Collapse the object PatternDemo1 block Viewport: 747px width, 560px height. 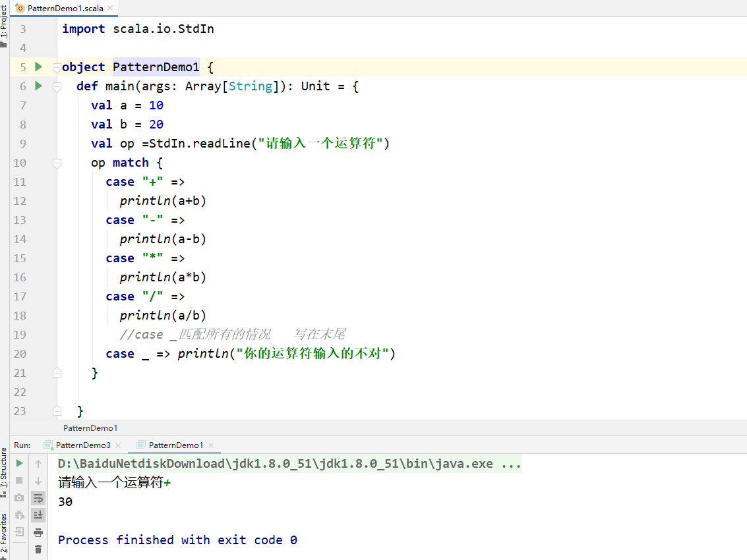57,67
